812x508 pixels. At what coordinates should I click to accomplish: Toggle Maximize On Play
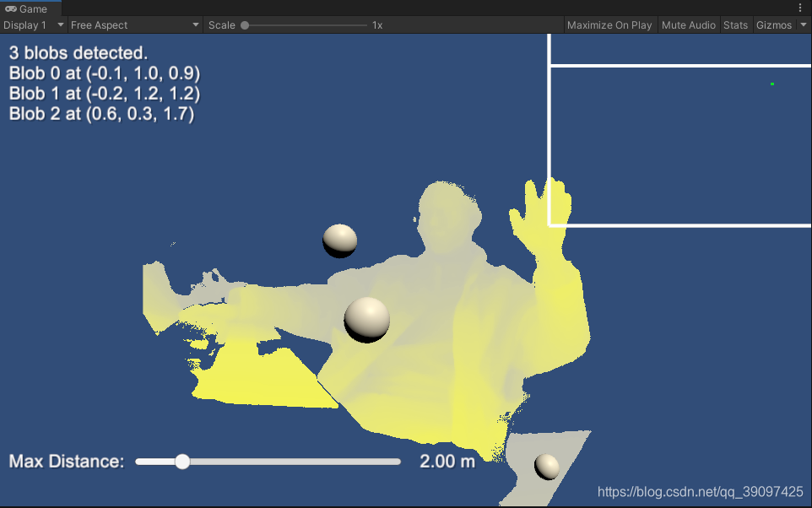pyautogui.click(x=609, y=24)
